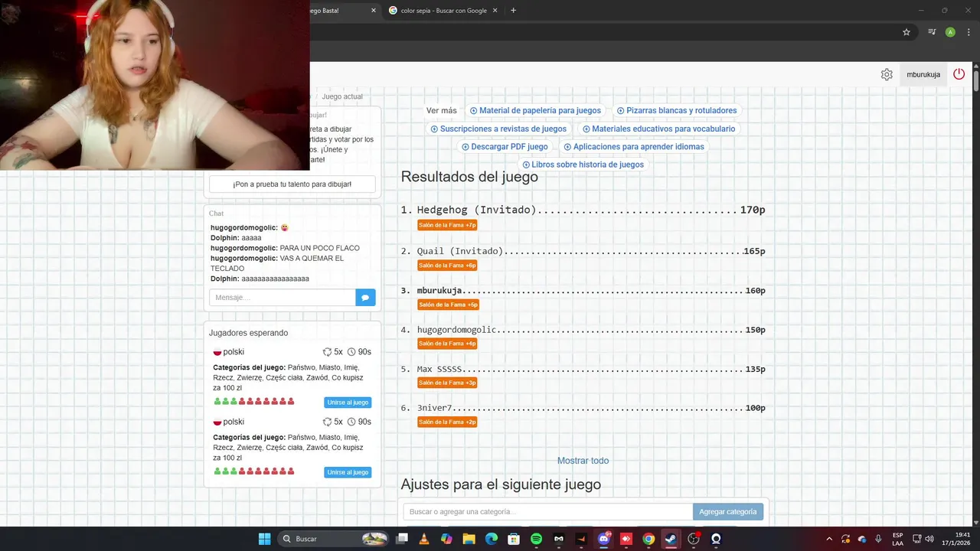Viewport: 980px width, 551px height.
Task: Switch to color sepia Google tab
Action: (x=443, y=11)
